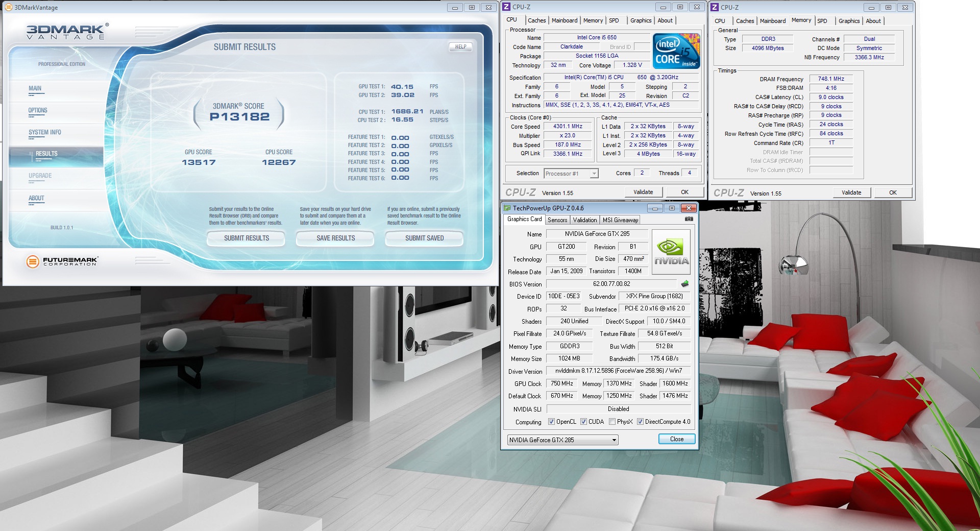
Task: Switch to the Caches tab in CPU-Z CPU window
Action: [536, 20]
